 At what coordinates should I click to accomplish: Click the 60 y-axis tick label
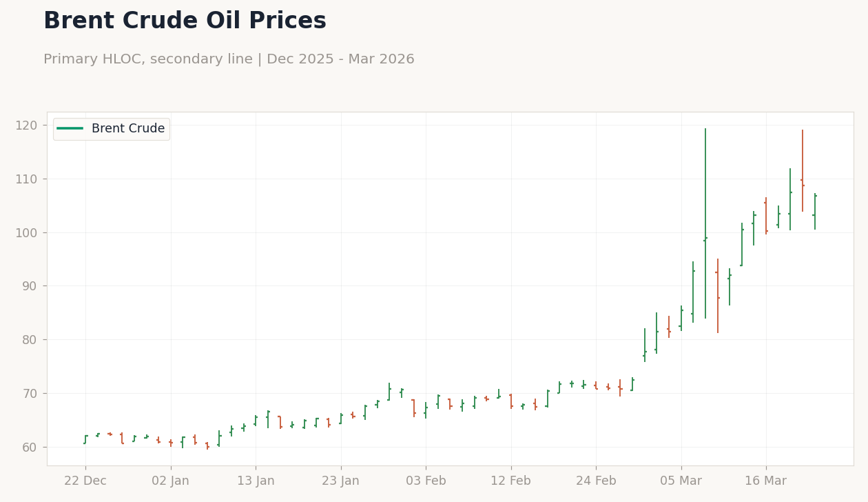pos(29,447)
